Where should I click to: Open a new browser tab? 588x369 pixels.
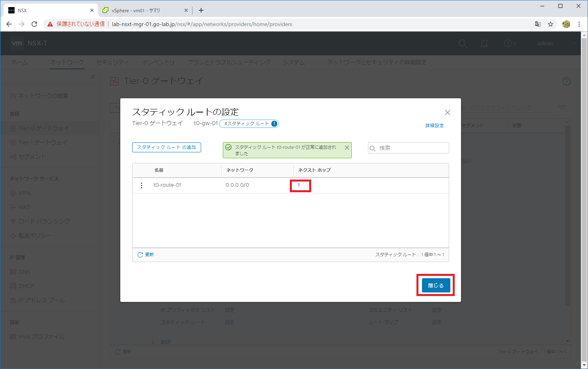coord(201,10)
